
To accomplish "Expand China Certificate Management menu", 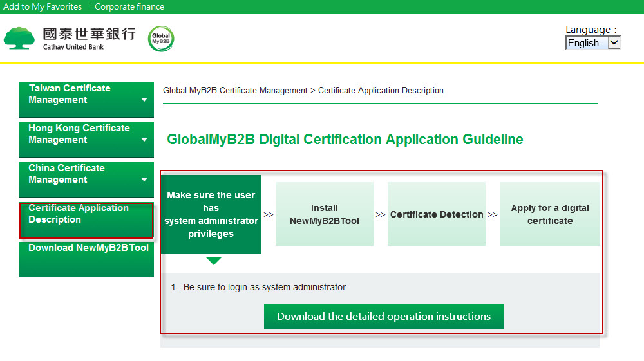I will pyautogui.click(x=86, y=180).
